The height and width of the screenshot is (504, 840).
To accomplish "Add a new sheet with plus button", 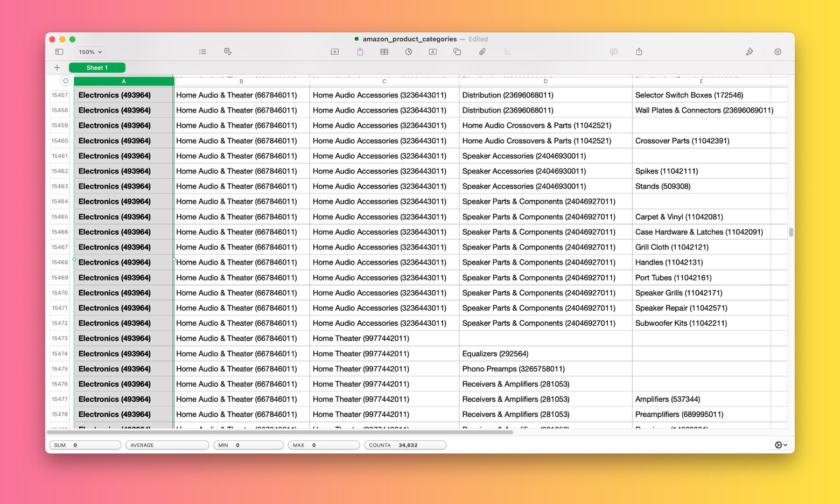I will click(x=57, y=68).
